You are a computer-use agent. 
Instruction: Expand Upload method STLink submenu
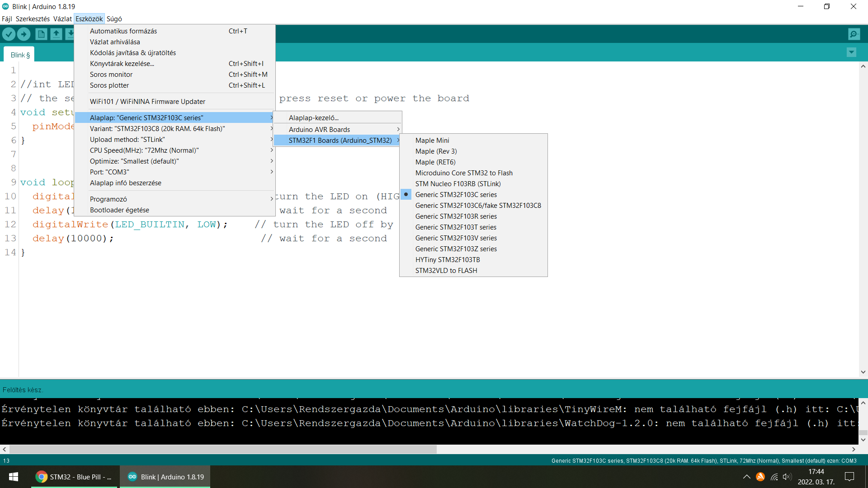pyautogui.click(x=175, y=140)
